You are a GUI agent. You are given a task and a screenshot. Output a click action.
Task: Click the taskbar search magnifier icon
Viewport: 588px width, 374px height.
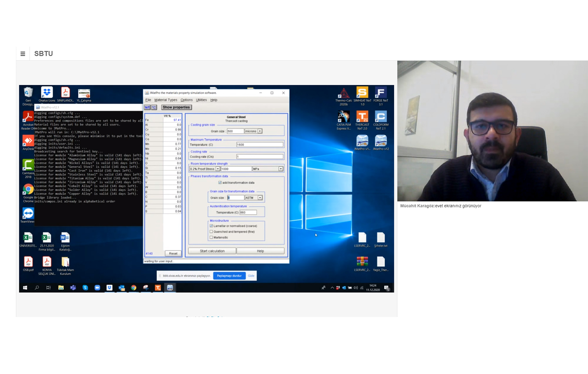(37, 288)
